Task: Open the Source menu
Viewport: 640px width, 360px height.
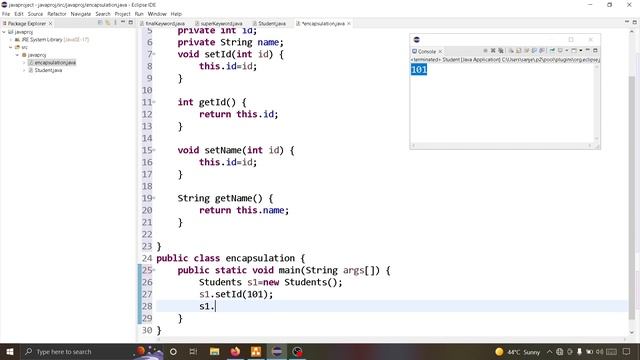Action: click(x=35, y=14)
